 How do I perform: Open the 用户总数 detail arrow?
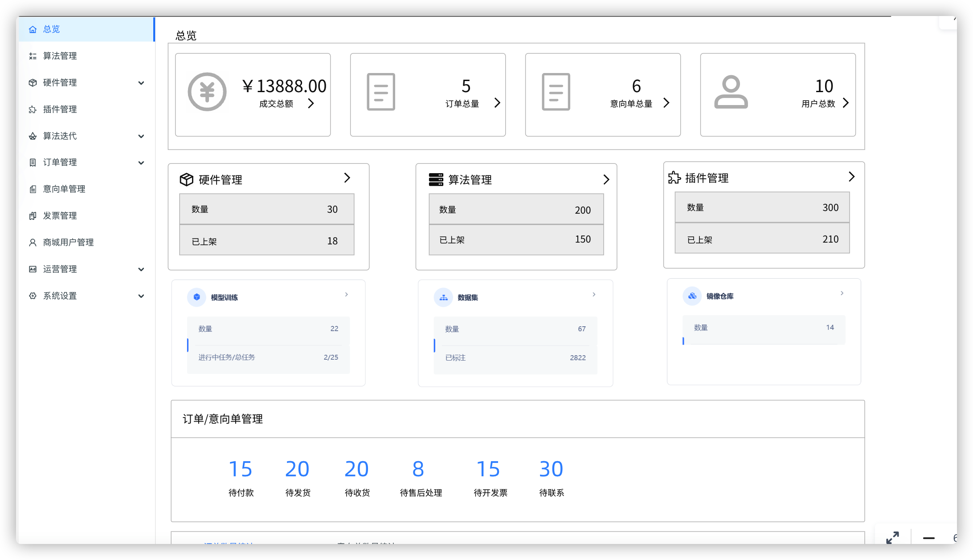(x=846, y=103)
